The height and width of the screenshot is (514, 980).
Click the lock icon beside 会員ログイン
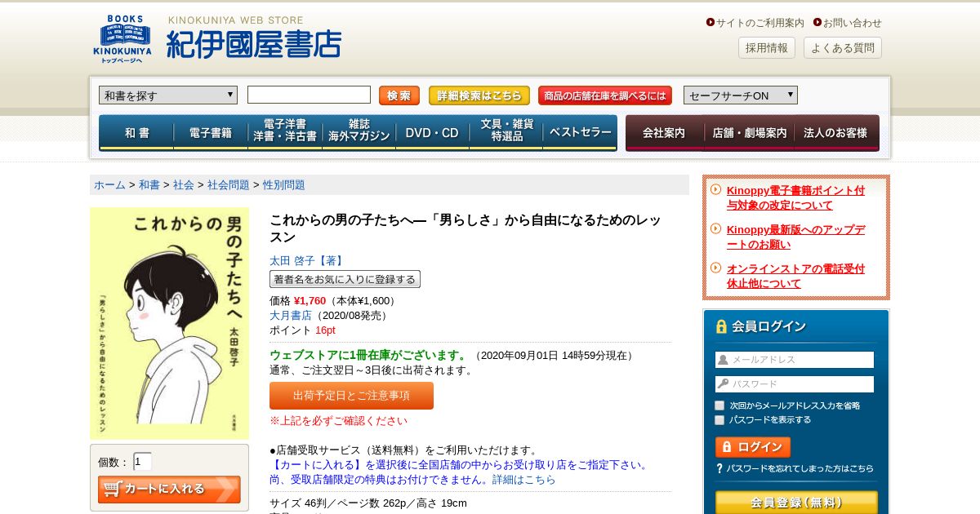[x=721, y=326]
